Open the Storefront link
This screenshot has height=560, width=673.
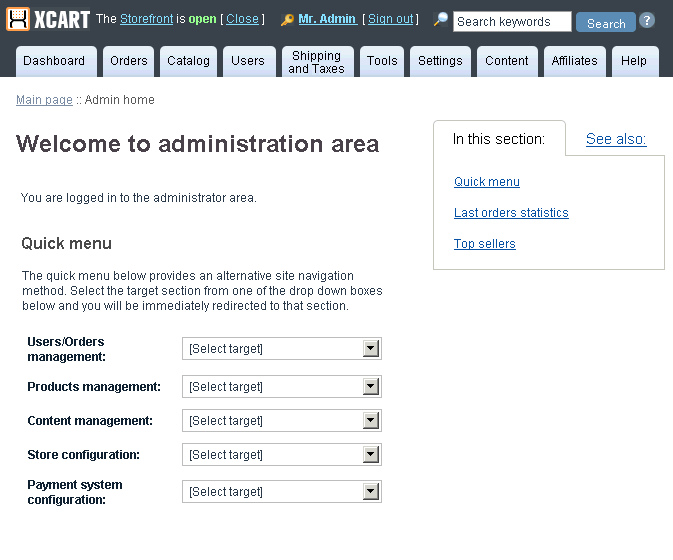[146, 19]
